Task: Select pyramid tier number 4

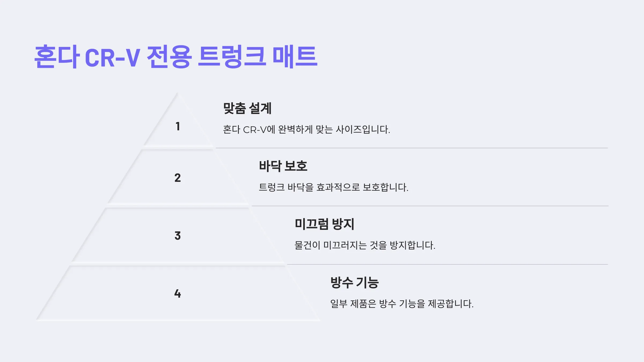Action: click(178, 294)
